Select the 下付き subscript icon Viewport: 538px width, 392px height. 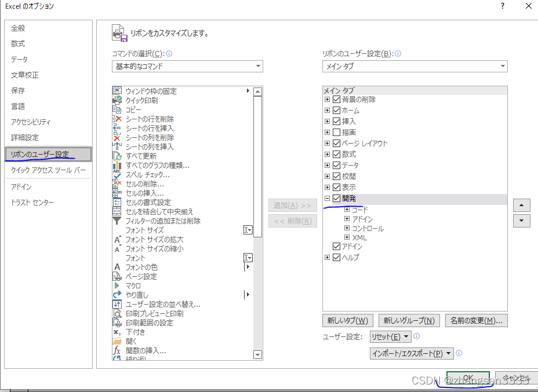tap(117, 332)
